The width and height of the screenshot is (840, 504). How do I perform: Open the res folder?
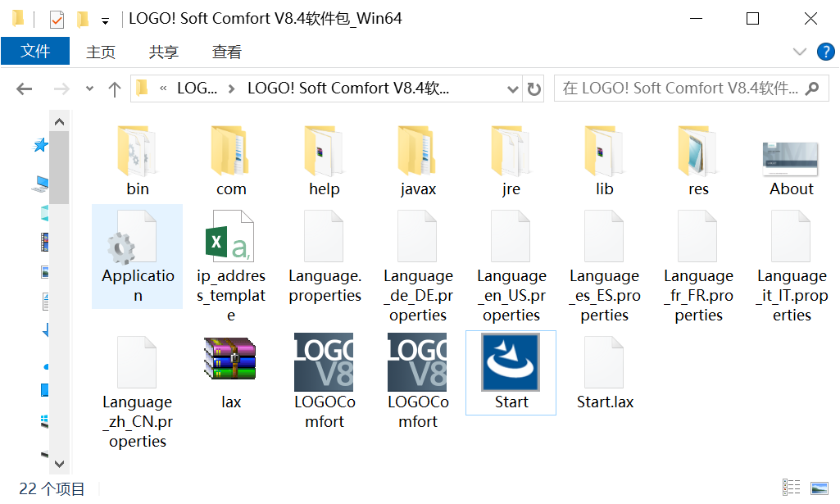point(698,161)
